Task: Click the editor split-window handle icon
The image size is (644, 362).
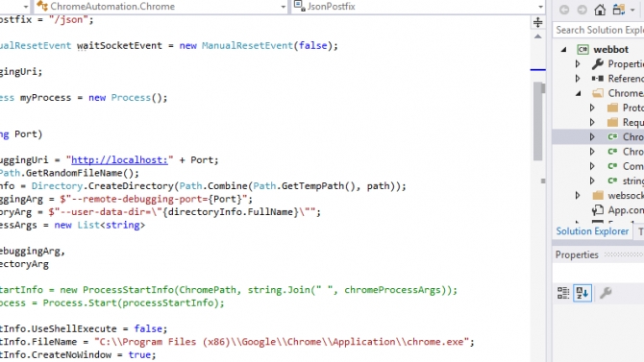Action: tap(537, 22)
